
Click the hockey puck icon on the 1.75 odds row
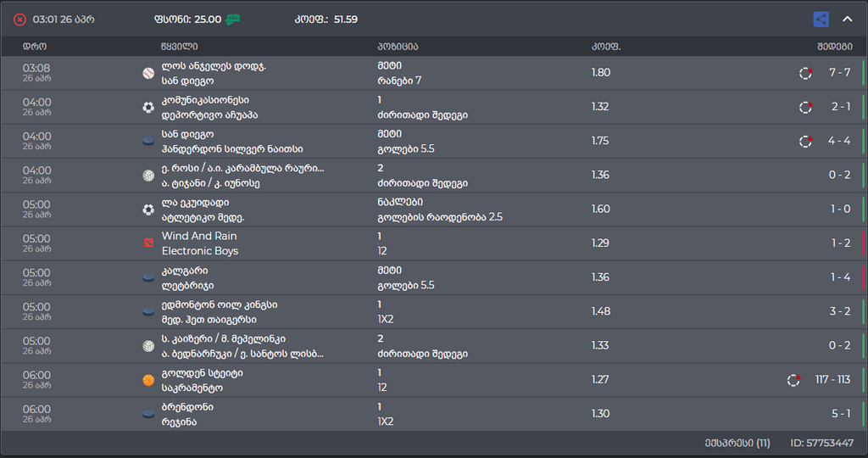148,141
